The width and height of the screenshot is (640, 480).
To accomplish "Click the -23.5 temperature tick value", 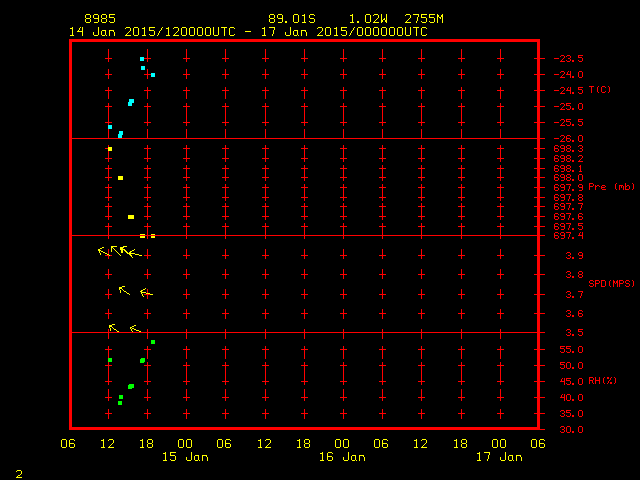I will click(569, 59).
